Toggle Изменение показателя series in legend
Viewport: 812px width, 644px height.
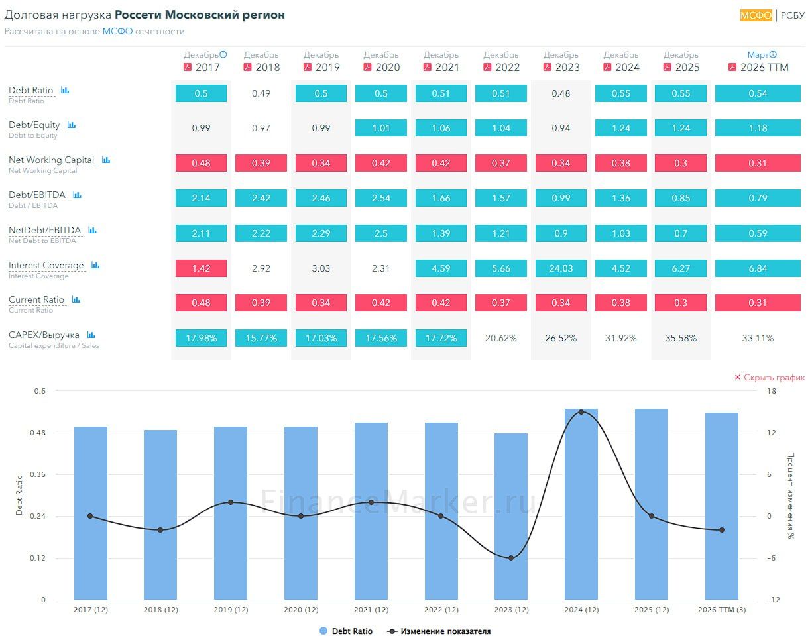tap(439, 631)
